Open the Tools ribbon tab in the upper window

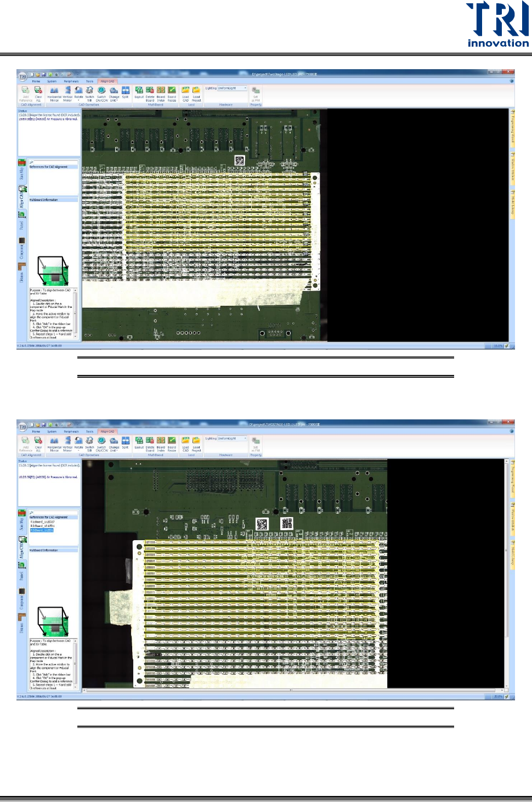89,81
